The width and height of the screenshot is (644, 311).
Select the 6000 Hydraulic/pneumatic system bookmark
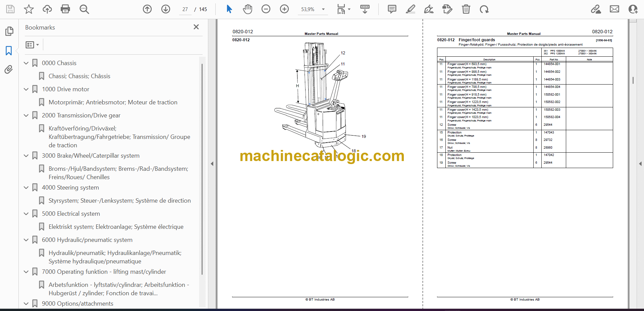pos(87,240)
